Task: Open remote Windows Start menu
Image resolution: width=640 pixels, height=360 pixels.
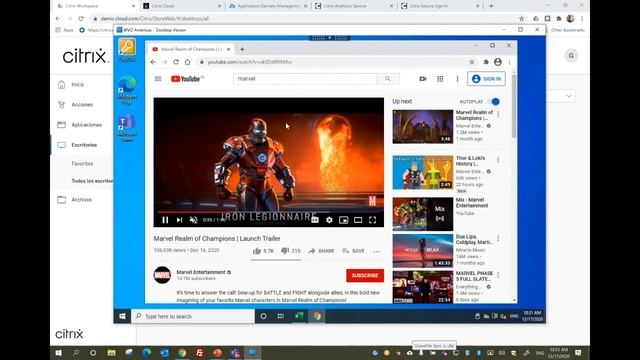Action: (x=122, y=316)
